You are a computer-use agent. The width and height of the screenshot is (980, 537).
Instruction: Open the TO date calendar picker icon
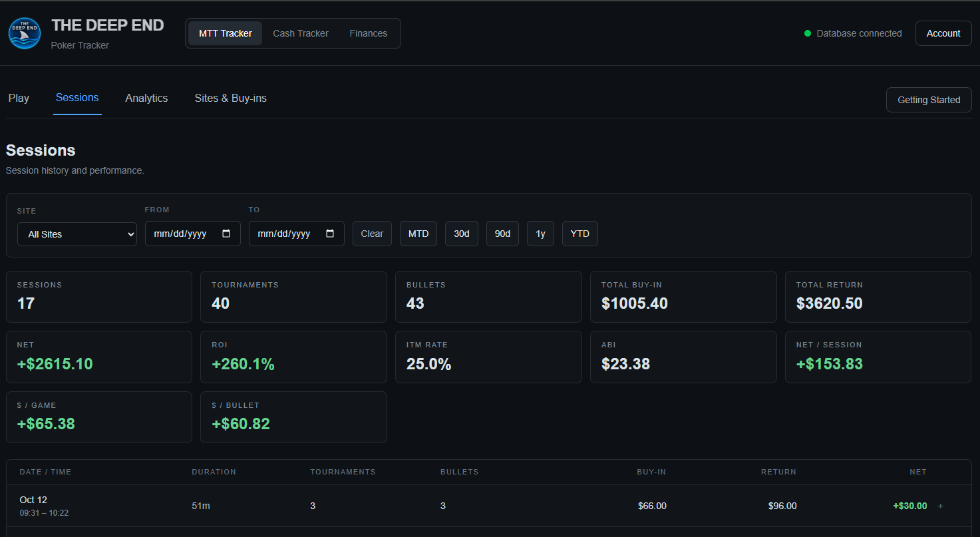point(330,234)
